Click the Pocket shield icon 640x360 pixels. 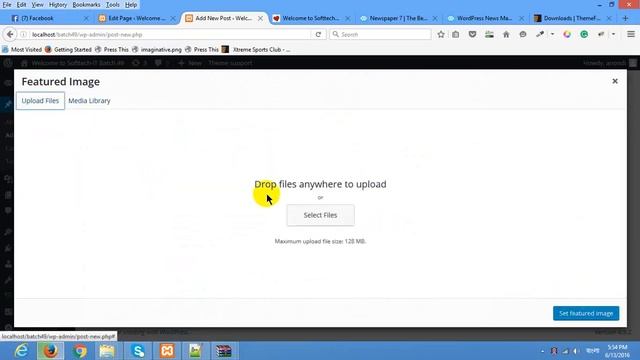click(x=472, y=35)
